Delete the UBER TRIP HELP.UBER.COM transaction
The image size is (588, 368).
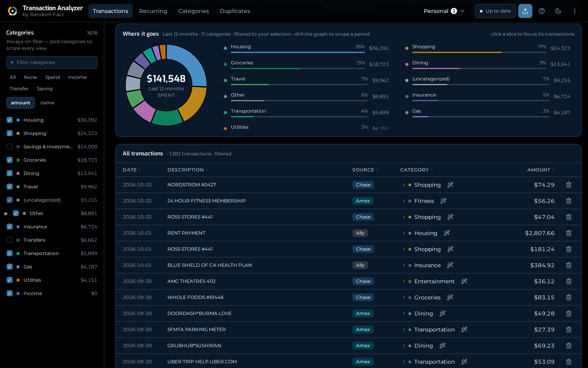point(569,361)
